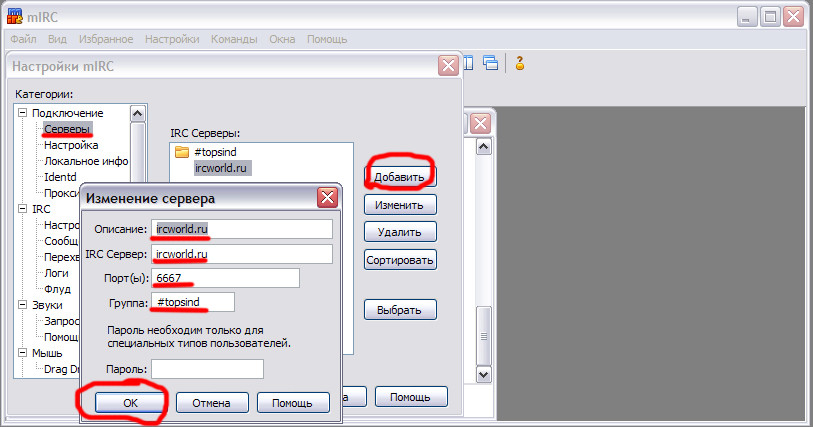Click the cascade windows toolbar icon
Viewport: 813px width, 427px height.
click(490, 63)
